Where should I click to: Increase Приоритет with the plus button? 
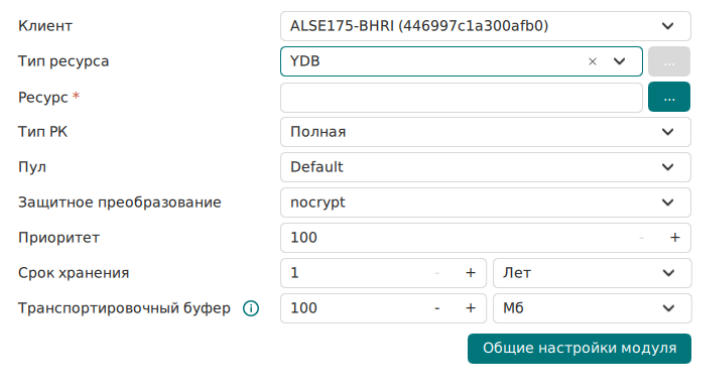pyautogui.click(x=675, y=238)
